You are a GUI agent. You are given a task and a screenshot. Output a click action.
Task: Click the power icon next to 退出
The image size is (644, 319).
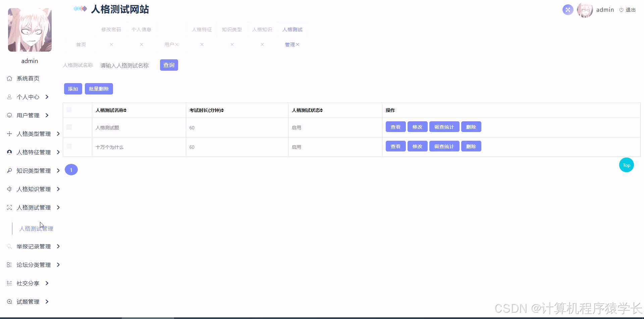[621, 10]
